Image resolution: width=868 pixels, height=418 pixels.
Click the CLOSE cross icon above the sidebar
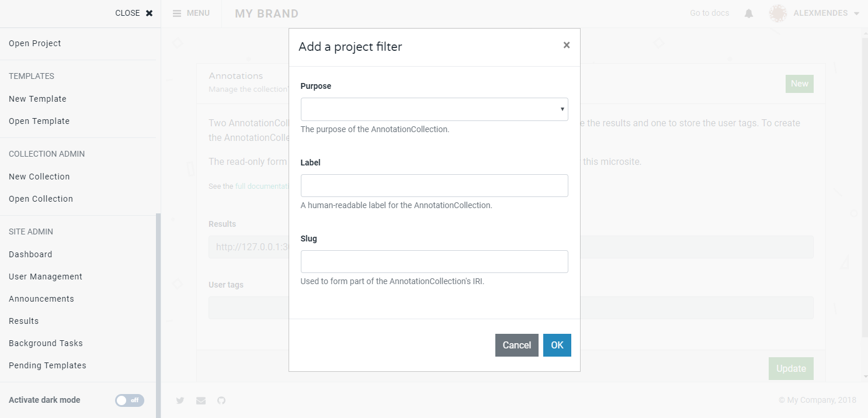pos(148,12)
